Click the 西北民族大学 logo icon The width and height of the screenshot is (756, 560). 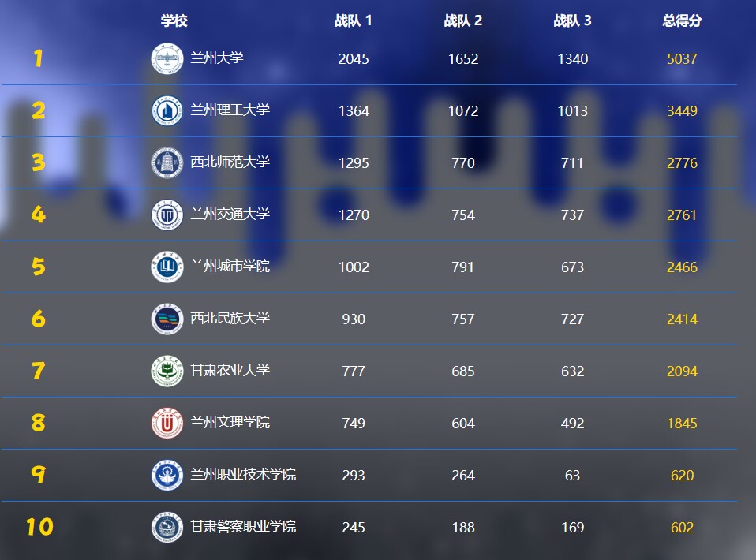click(x=167, y=319)
